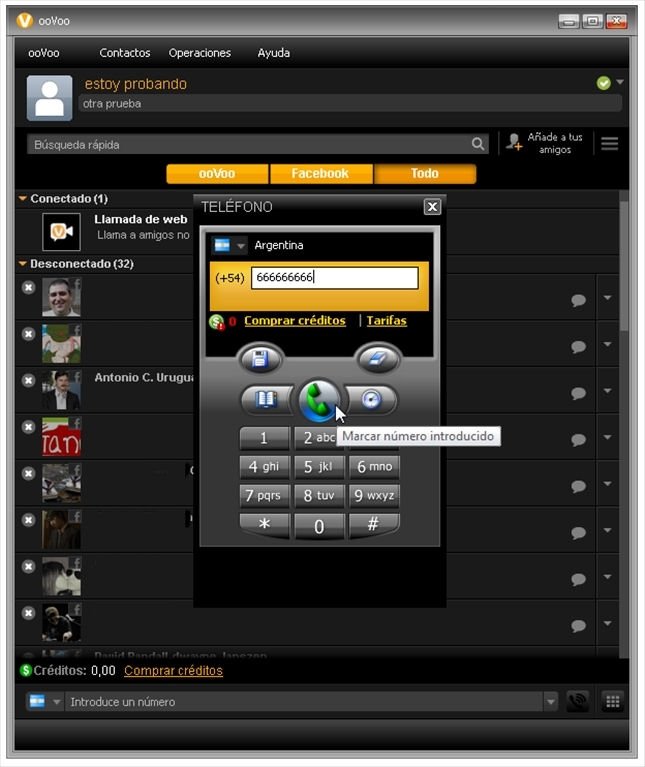Click the phone number input field
This screenshot has height=767, width=645.
pos(334,278)
